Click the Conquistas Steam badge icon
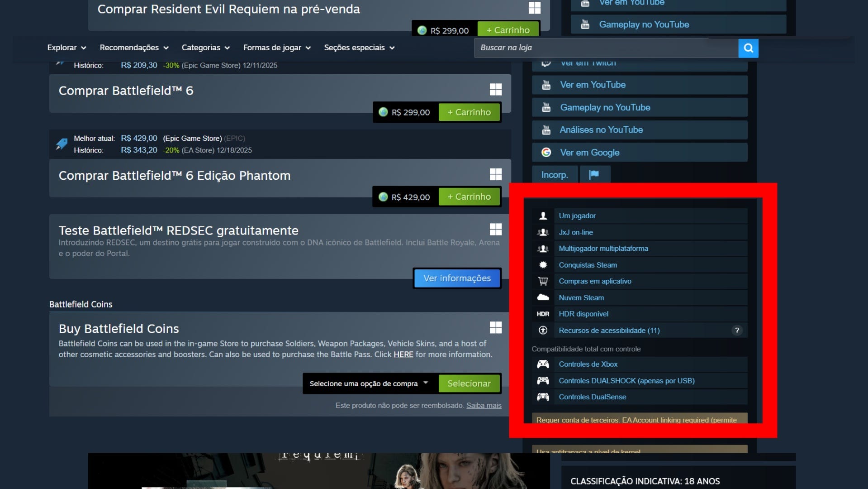 tap(543, 265)
